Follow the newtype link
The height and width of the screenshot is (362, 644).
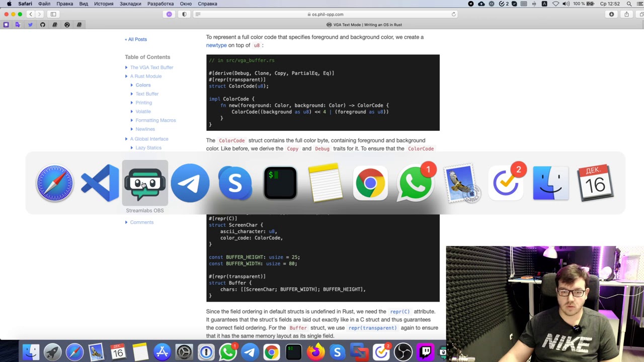point(216,45)
